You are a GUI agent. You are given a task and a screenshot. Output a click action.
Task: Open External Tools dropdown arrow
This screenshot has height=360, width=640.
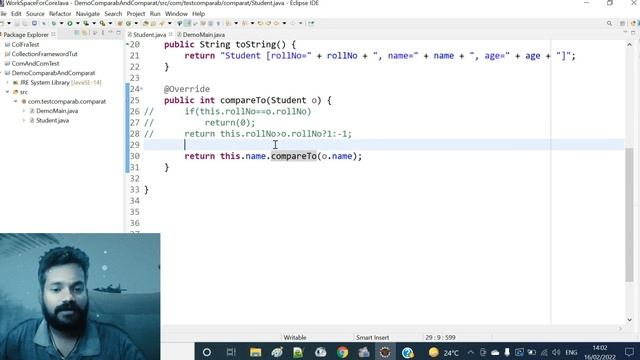tap(110, 23)
